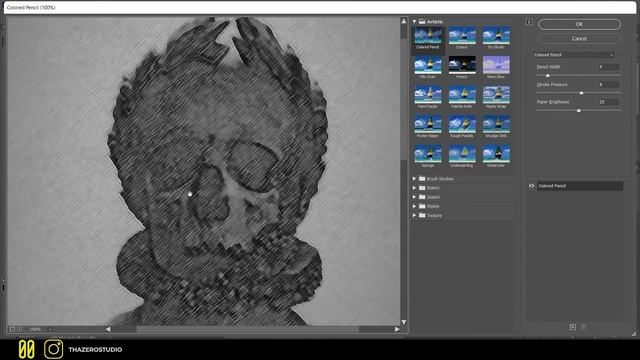The width and height of the screenshot is (640, 360).
Task: Click the Pencil Width value field
Action: [608, 67]
